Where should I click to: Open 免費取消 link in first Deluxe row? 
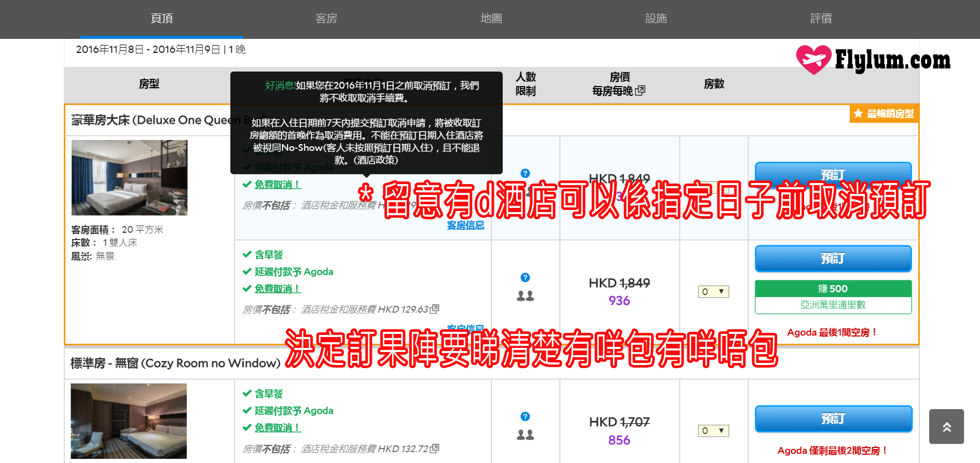click(x=278, y=185)
